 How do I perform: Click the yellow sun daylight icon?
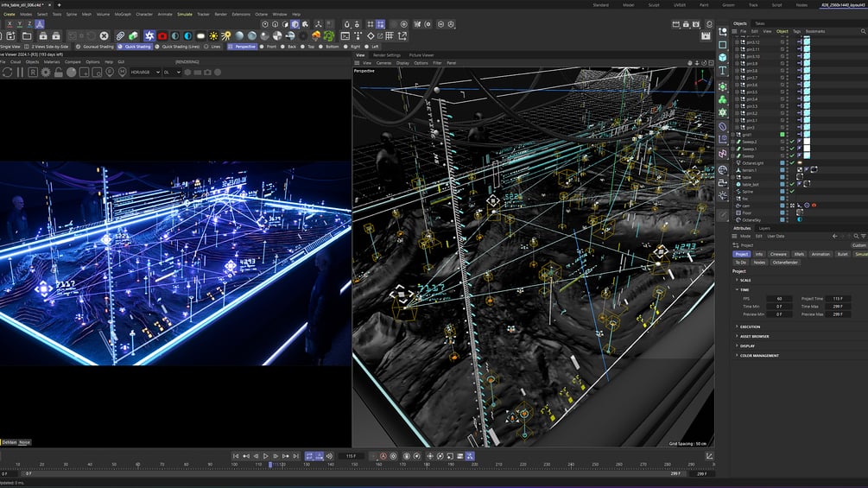[213, 36]
